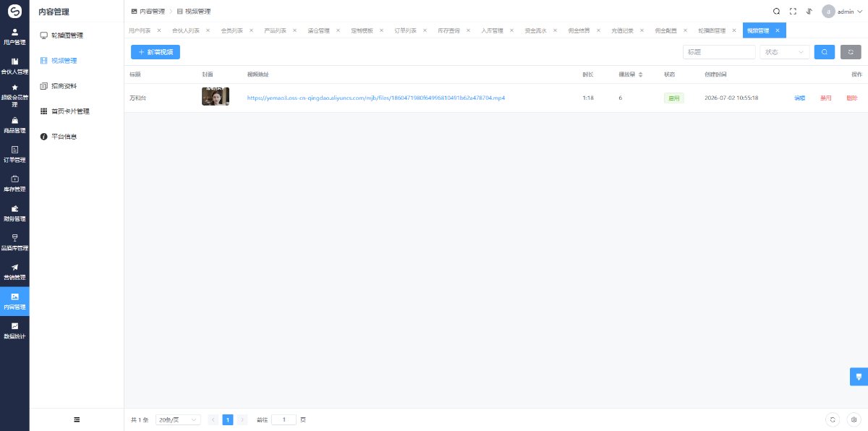Click the app logo at top left
Screen dimensions: 868x431
click(14, 11)
